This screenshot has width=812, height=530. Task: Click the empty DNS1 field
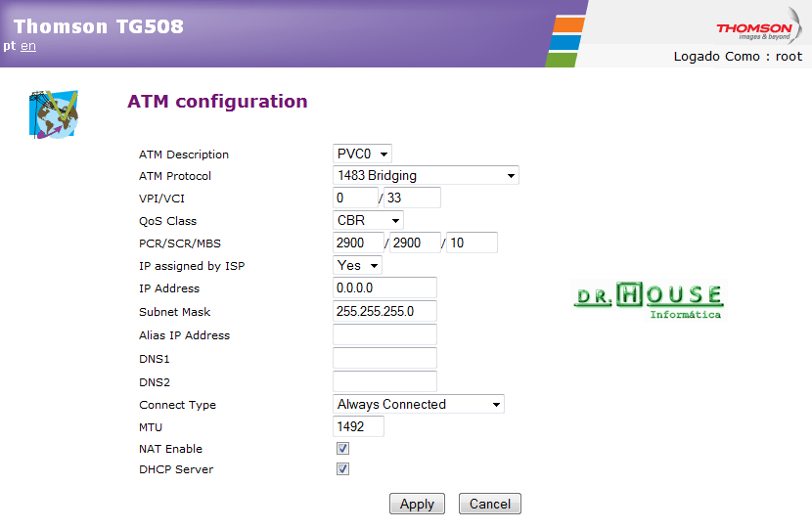[384, 358]
